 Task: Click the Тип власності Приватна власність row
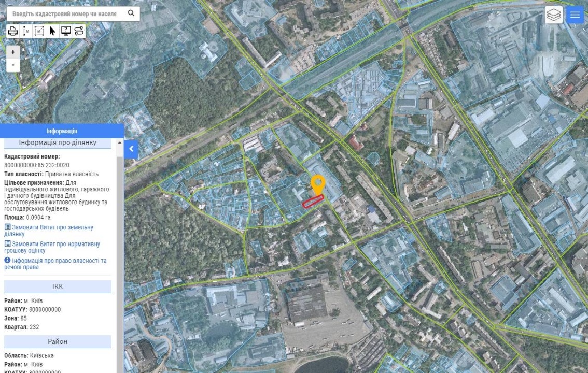pyautogui.click(x=51, y=174)
